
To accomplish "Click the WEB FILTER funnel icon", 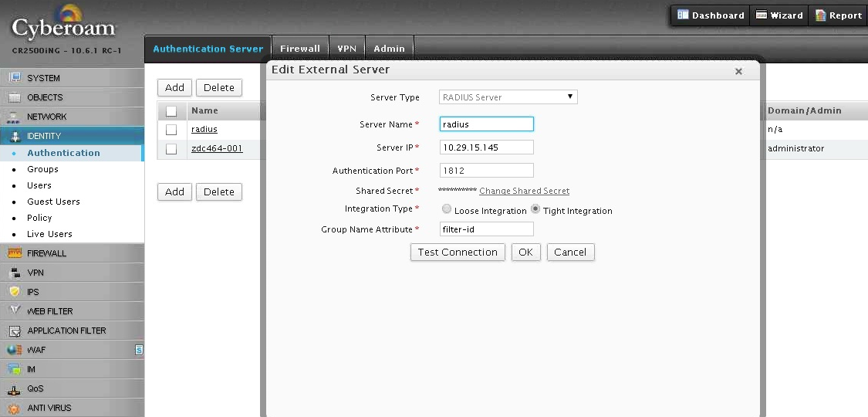I will (x=14, y=311).
